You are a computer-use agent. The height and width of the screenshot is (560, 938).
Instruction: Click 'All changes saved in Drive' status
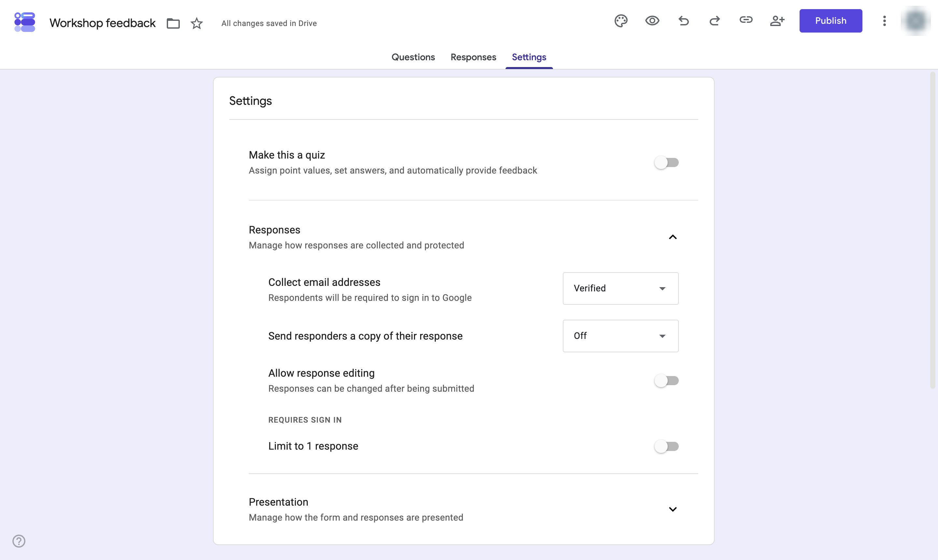(269, 23)
